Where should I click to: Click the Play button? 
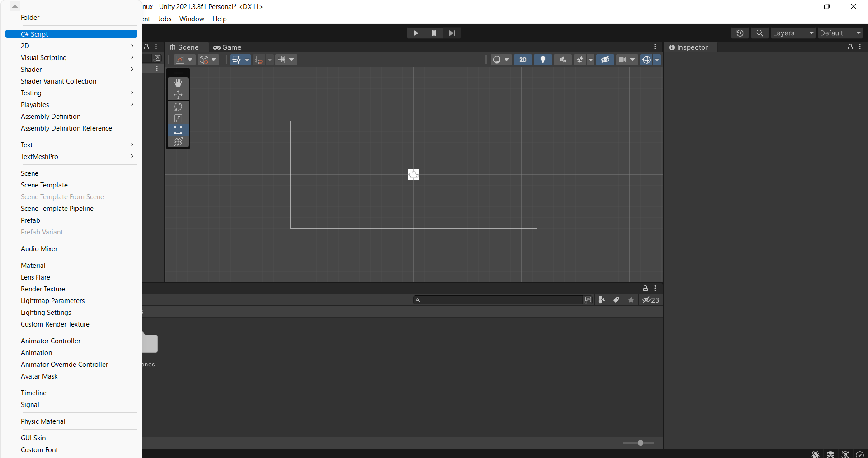tap(416, 33)
